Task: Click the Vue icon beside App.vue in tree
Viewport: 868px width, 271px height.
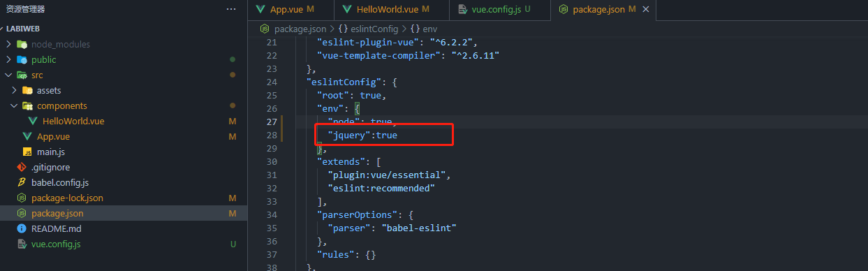Action: [x=27, y=136]
